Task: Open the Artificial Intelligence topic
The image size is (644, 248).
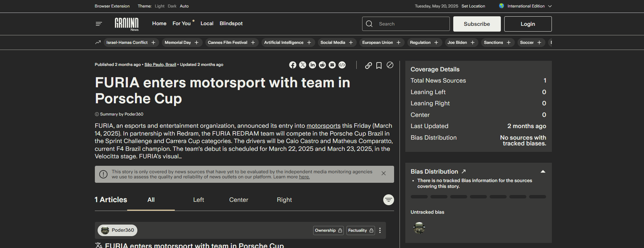Action: [x=284, y=42]
